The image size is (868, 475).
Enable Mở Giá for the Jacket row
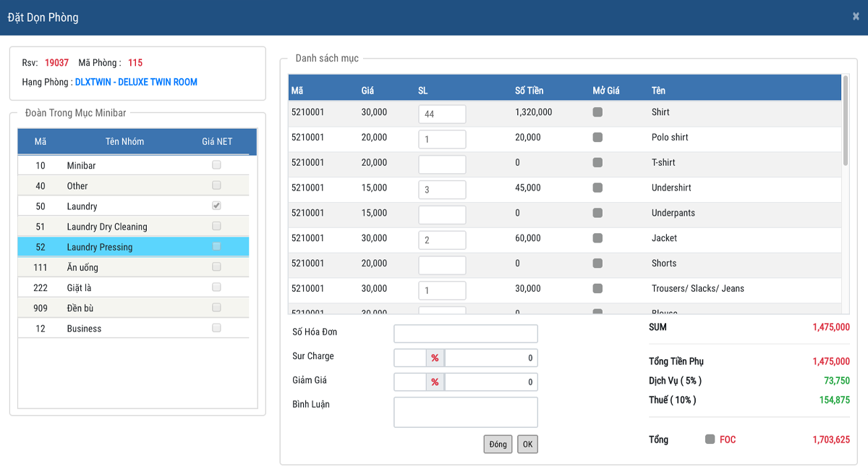[597, 238]
